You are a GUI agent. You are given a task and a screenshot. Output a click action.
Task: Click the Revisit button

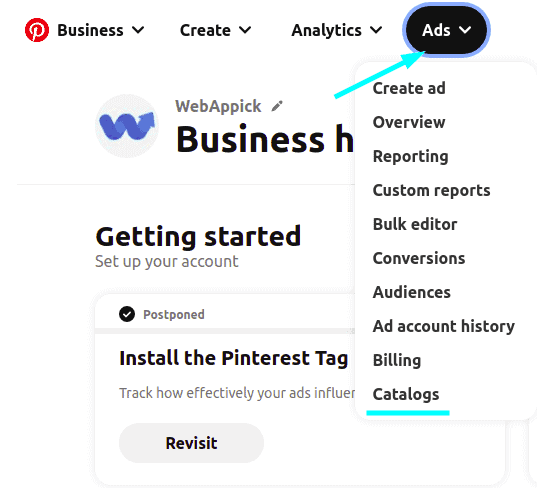click(191, 443)
